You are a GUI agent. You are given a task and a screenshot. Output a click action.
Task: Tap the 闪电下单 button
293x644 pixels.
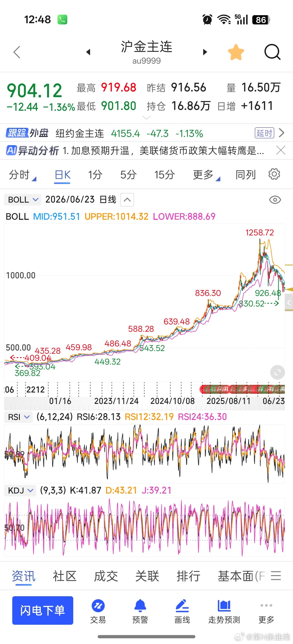click(43, 610)
